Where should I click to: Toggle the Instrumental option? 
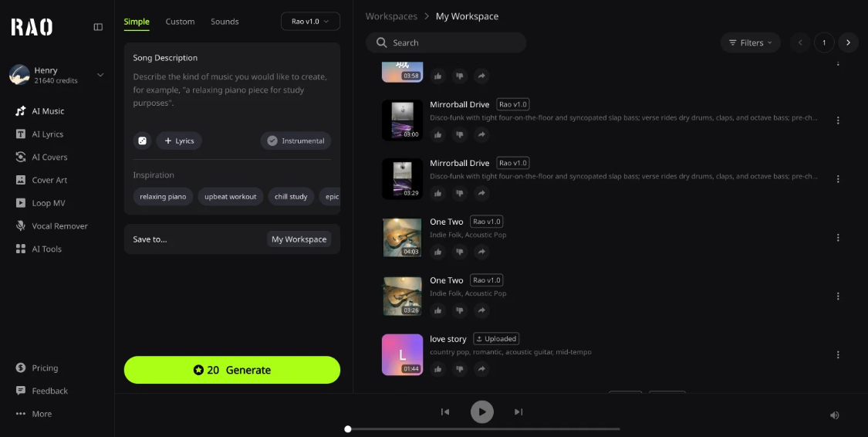click(x=296, y=141)
